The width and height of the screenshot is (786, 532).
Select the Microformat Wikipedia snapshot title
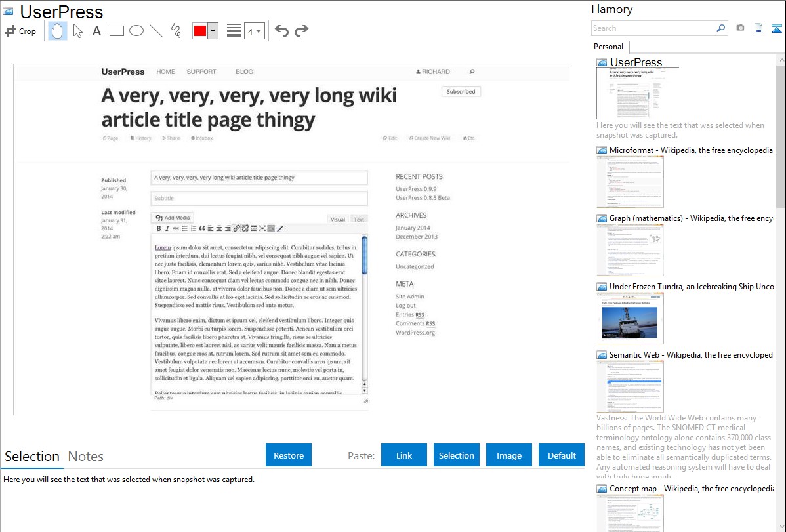[x=691, y=150]
